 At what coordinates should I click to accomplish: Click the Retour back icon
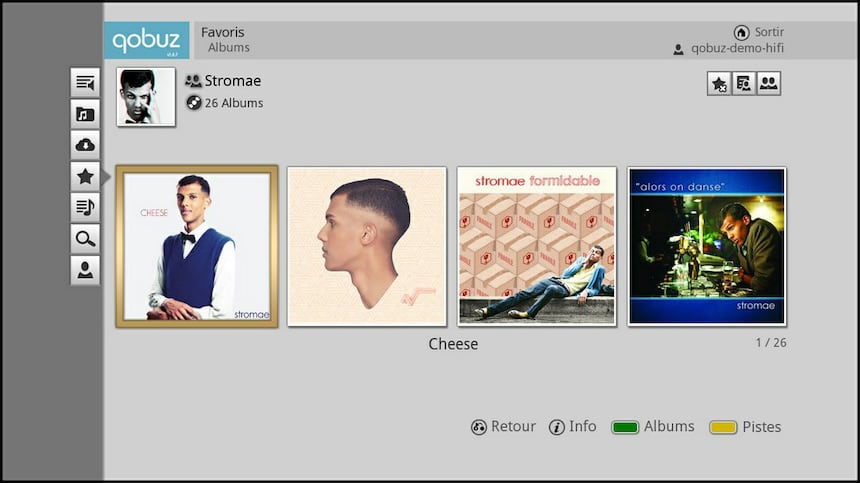click(x=479, y=427)
